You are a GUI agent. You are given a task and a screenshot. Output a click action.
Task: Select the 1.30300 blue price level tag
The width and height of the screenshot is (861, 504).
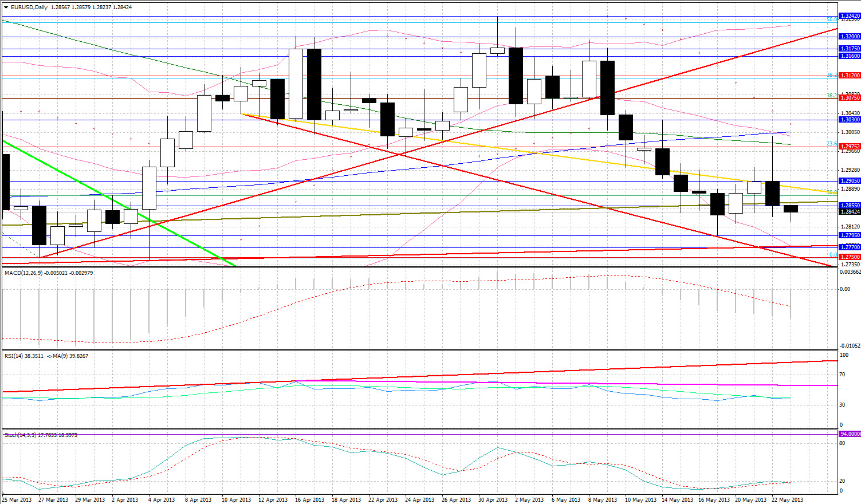(x=850, y=120)
